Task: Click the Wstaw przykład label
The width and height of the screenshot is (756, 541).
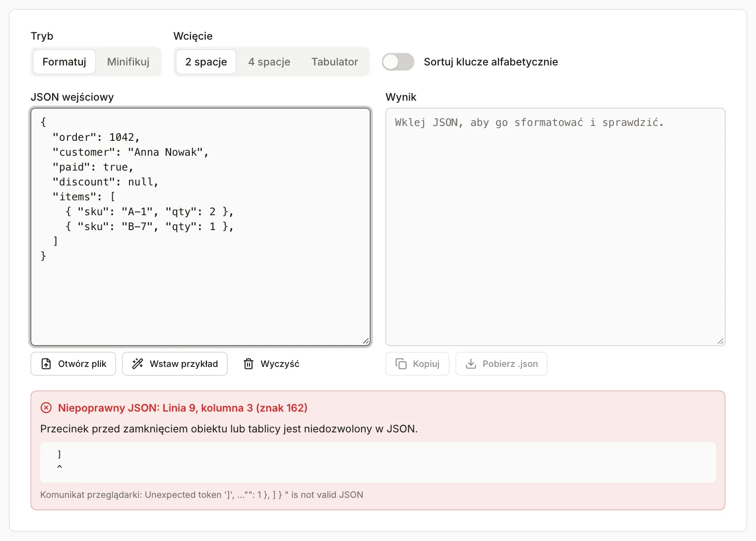Action: coord(184,364)
